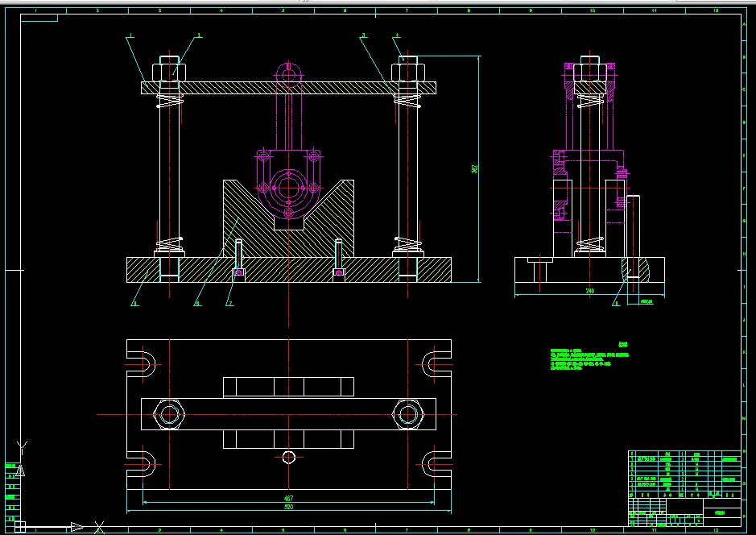Viewport: 756px width, 535px height.
Task: Select the right lower spring in front view
Action: tap(409, 243)
